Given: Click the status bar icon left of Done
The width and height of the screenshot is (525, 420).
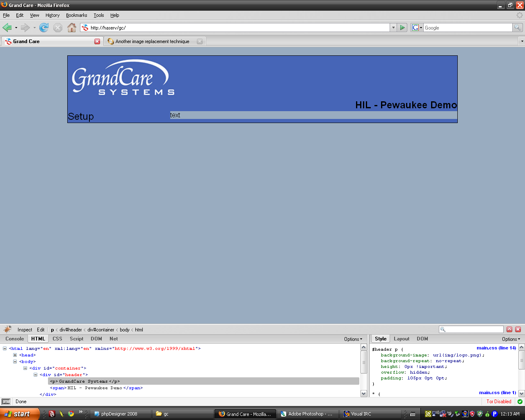Looking at the screenshot, I should [x=6, y=402].
